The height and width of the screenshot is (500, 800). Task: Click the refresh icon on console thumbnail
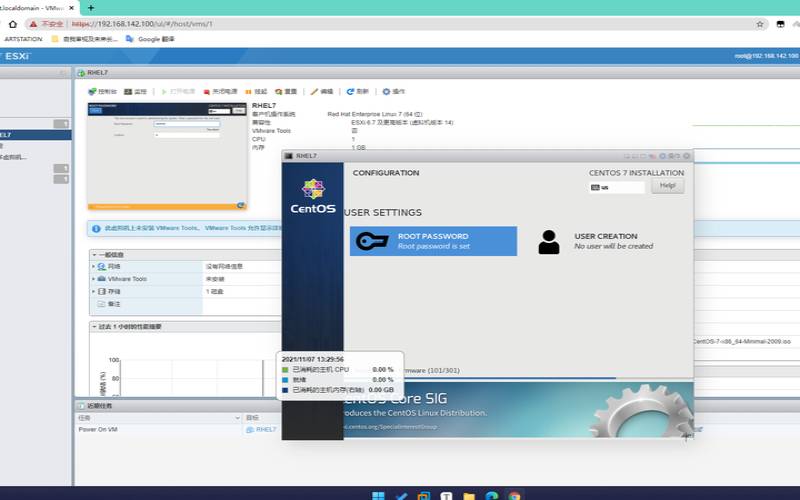(241, 206)
